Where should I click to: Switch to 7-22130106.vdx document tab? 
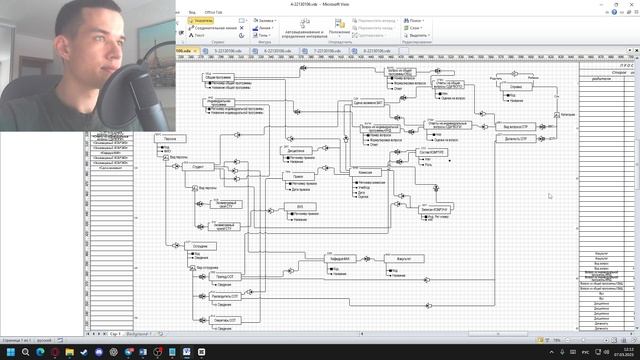[x=325, y=51]
